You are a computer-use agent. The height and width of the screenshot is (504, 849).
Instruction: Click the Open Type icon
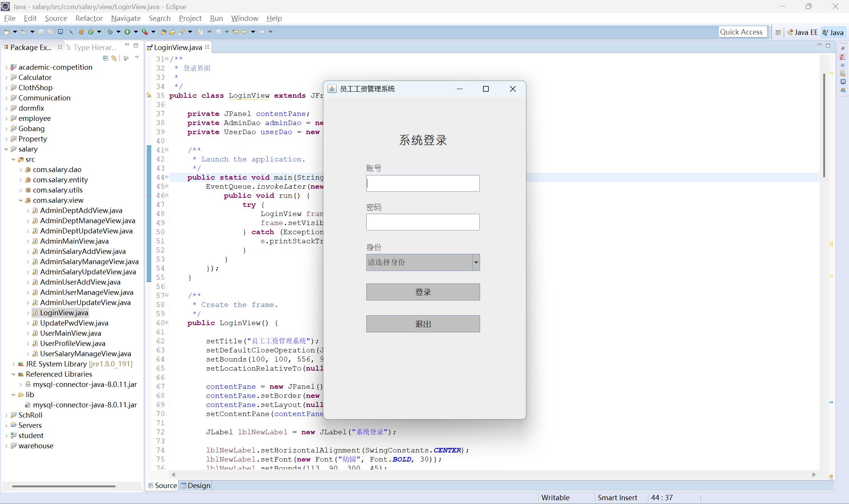[x=163, y=32]
